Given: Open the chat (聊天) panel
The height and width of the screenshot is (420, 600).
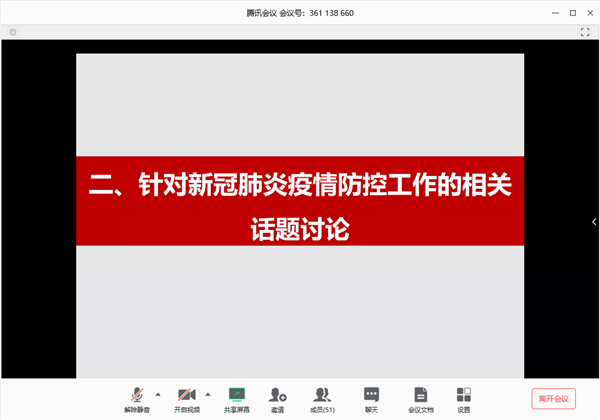Looking at the screenshot, I should 371,397.
